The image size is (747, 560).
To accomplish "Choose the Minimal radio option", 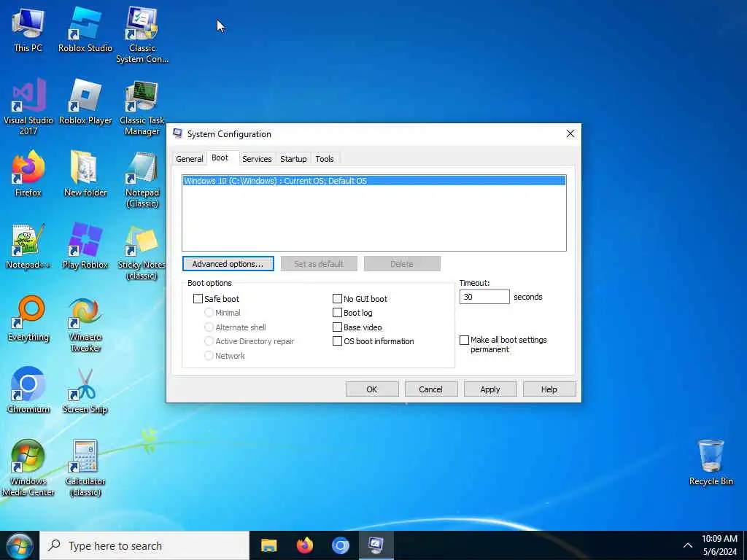I will point(209,313).
